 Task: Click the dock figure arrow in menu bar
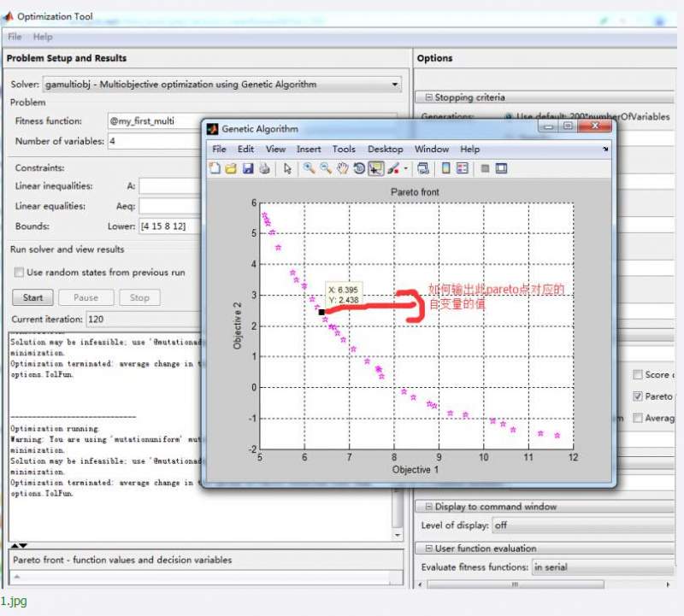coord(605,150)
